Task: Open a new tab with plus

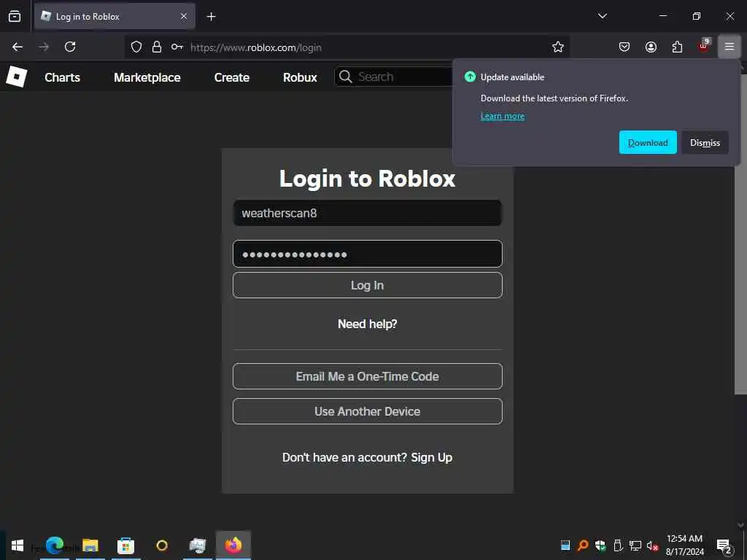Action: (211, 17)
